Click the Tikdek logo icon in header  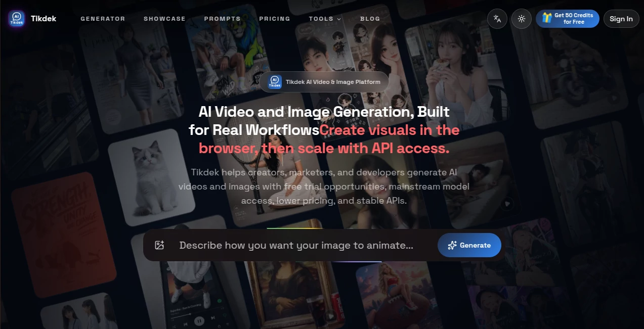17,19
